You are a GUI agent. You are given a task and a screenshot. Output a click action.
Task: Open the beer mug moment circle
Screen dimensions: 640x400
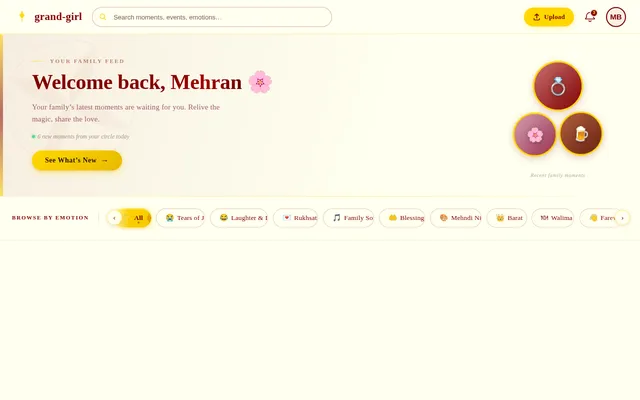click(x=581, y=133)
